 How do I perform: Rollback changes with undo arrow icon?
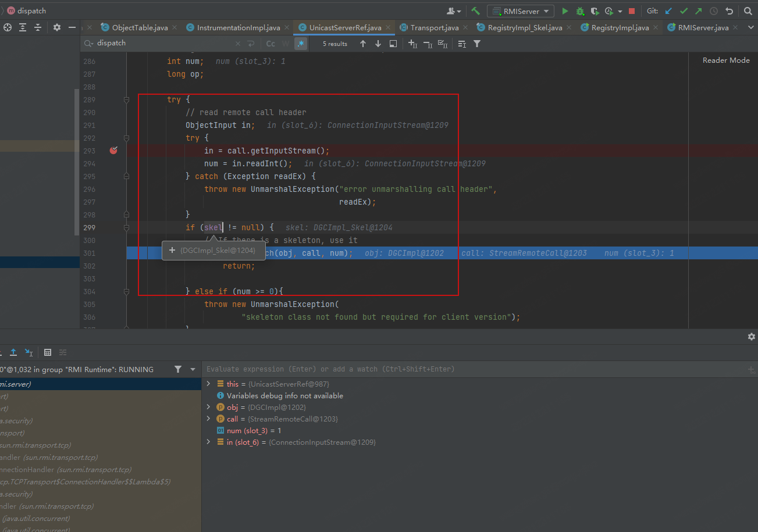(729, 11)
